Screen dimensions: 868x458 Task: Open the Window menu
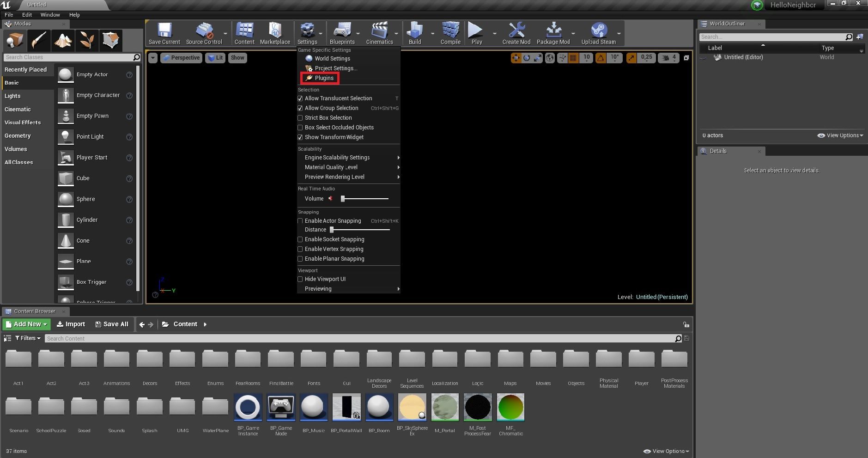[50, 15]
